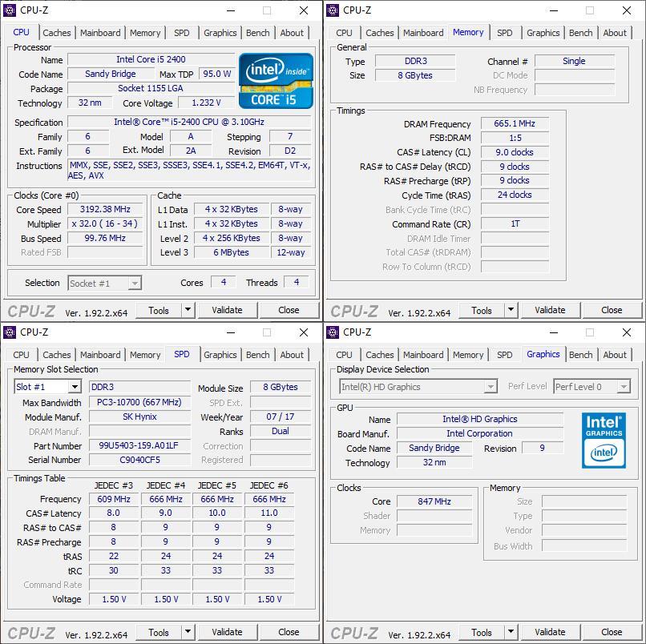Click the memory Size value '8 GBytes' in General group
646x644 pixels.
tap(415, 75)
